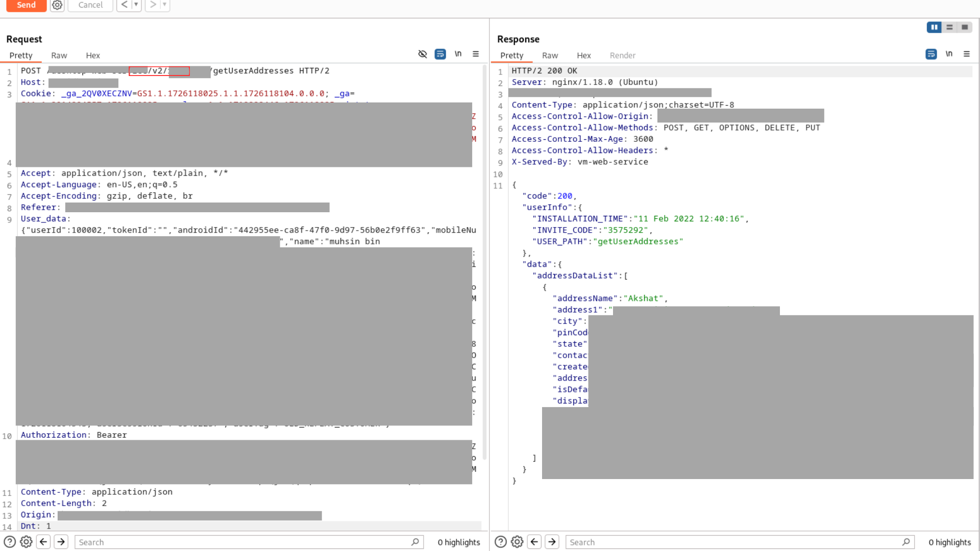This screenshot has height=551, width=980.
Task: Click 'HTTP/2 200 OK' response status line
Action: (545, 71)
